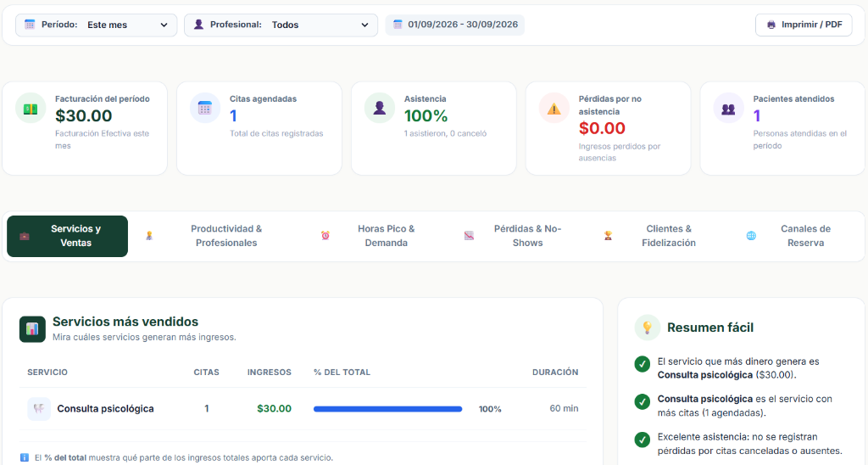Click the $30.00 ingresos value in table
868x465 pixels.
click(274, 409)
